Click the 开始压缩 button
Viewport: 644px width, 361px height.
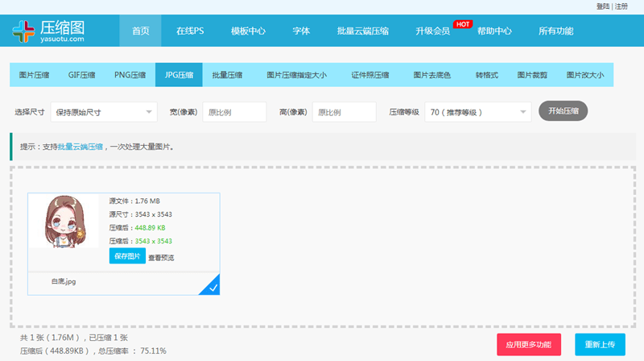click(x=563, y=110)
